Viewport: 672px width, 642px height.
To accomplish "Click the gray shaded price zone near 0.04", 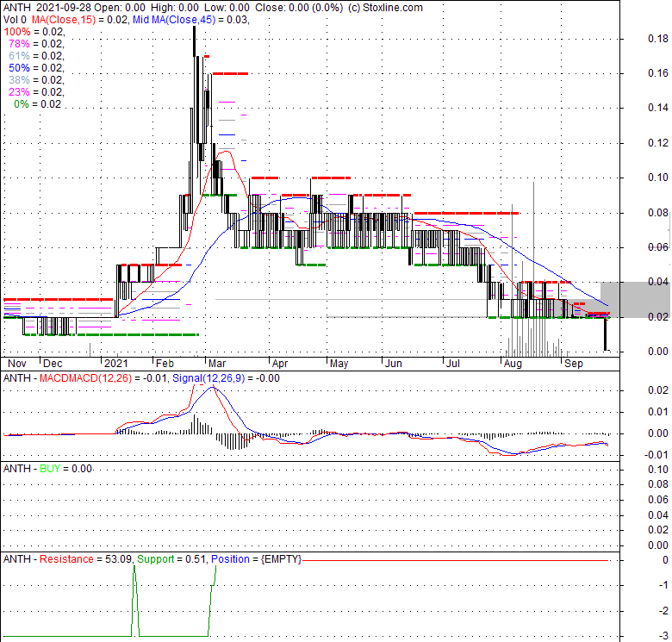I will point(636,300).
